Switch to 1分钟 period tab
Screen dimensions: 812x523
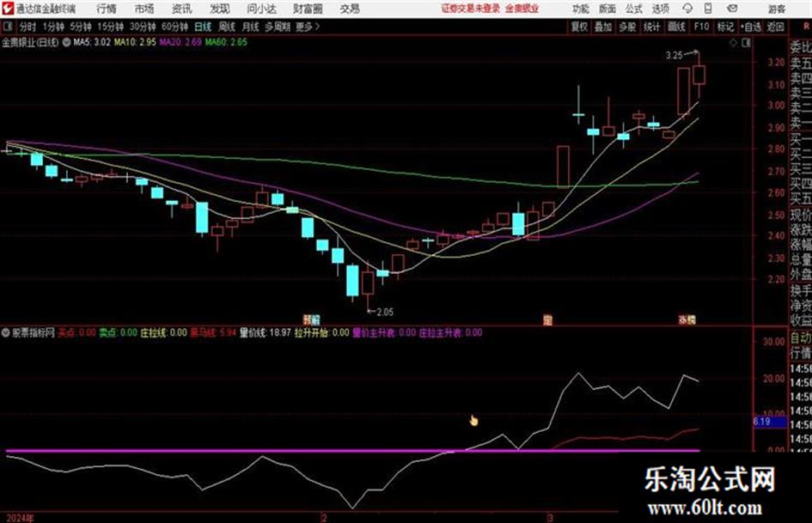[x=53, y=27]
